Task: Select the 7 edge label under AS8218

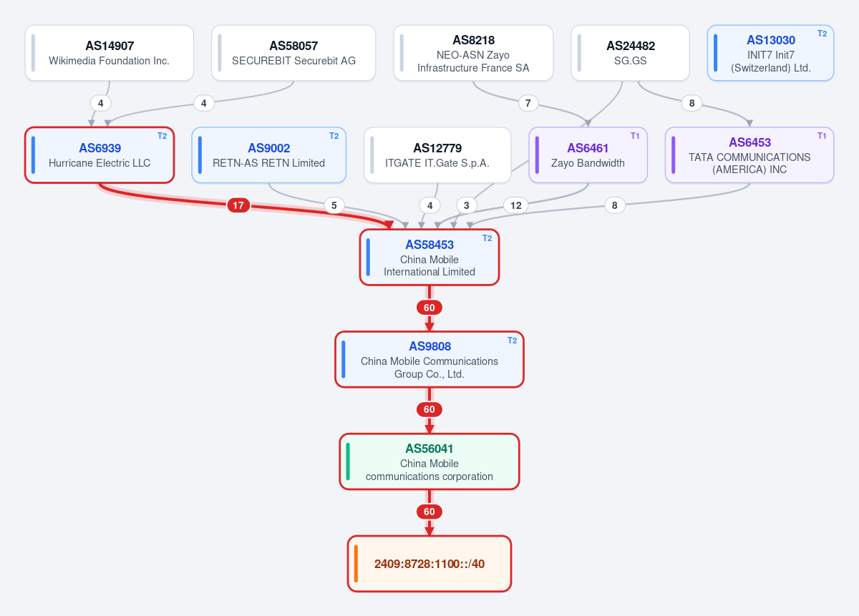Action: tap(528, 103)
